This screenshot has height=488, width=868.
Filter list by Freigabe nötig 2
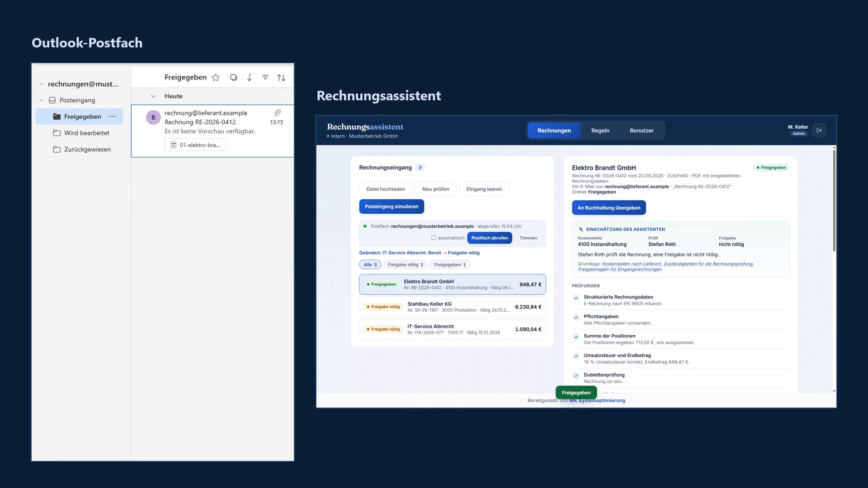405,265
